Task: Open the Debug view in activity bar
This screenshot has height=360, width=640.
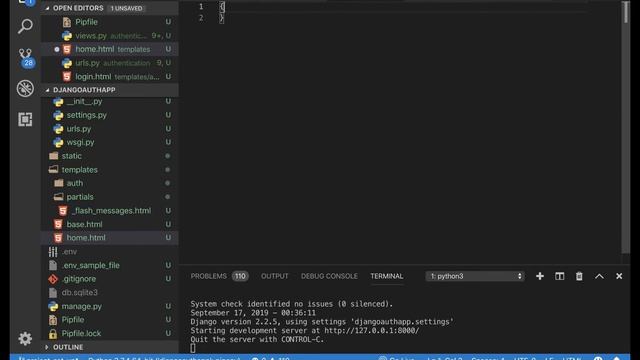Action: [25, 88]
